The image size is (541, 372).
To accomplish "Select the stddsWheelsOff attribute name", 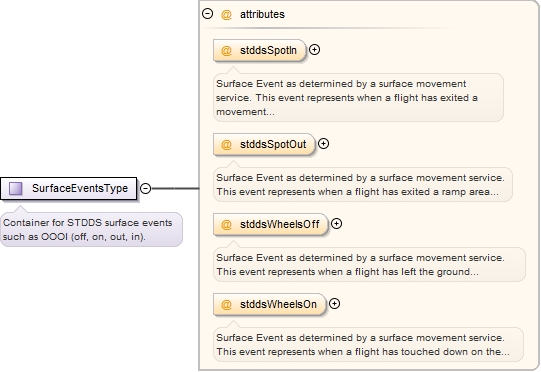I will point(280,224).
